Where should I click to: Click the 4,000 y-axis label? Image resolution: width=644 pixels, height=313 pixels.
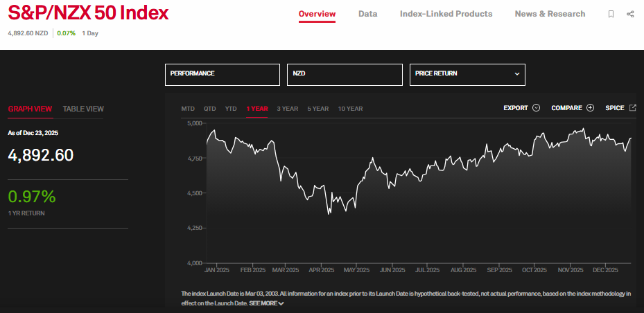(195, 263)
